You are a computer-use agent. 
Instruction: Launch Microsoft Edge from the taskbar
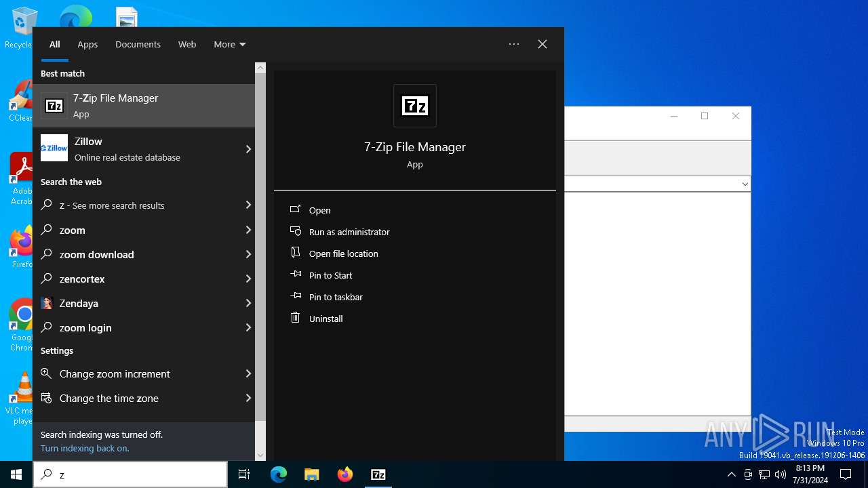(279, 474)
